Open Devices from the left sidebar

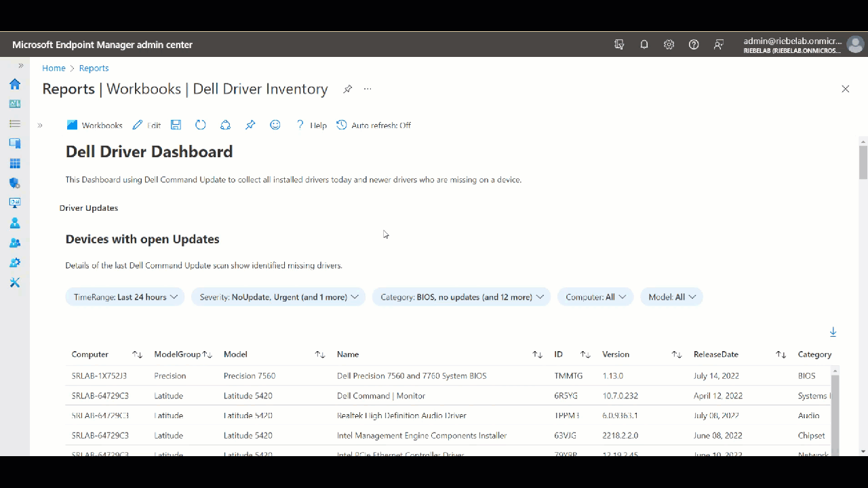coord(14,144)
